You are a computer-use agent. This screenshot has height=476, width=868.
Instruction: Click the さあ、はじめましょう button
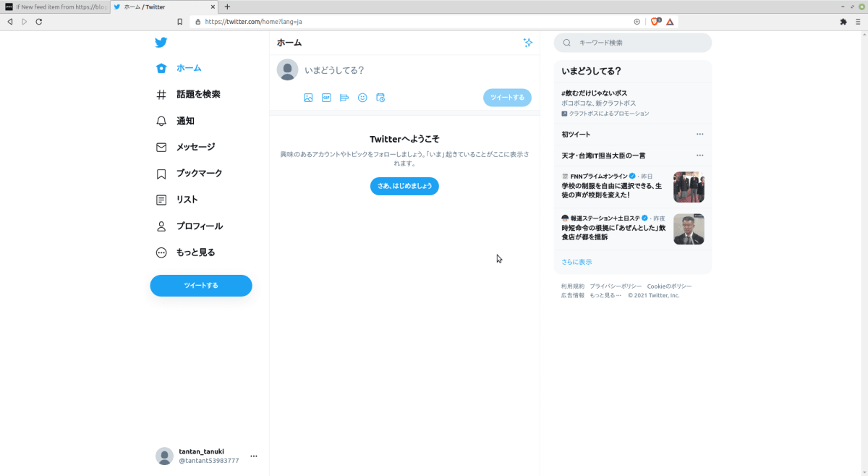click(x=404, y=186)
